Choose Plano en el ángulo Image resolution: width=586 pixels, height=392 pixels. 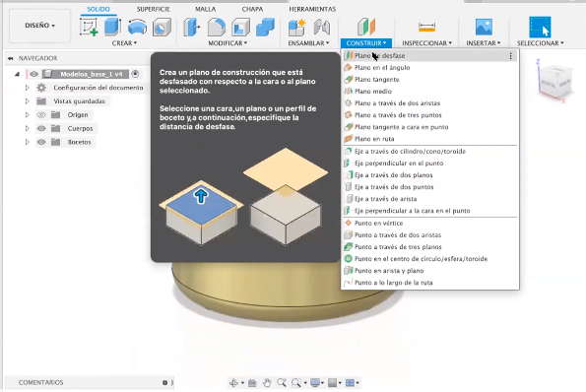pos(429,68)
